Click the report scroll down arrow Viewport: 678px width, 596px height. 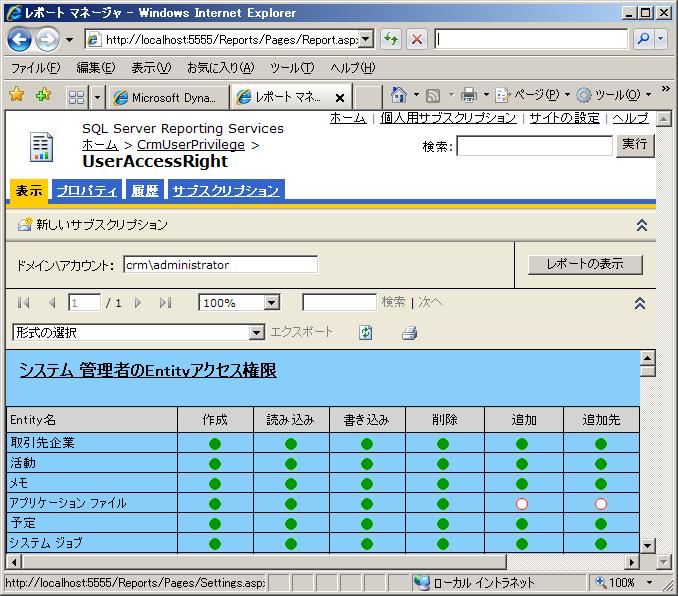(x=648, y=545)
